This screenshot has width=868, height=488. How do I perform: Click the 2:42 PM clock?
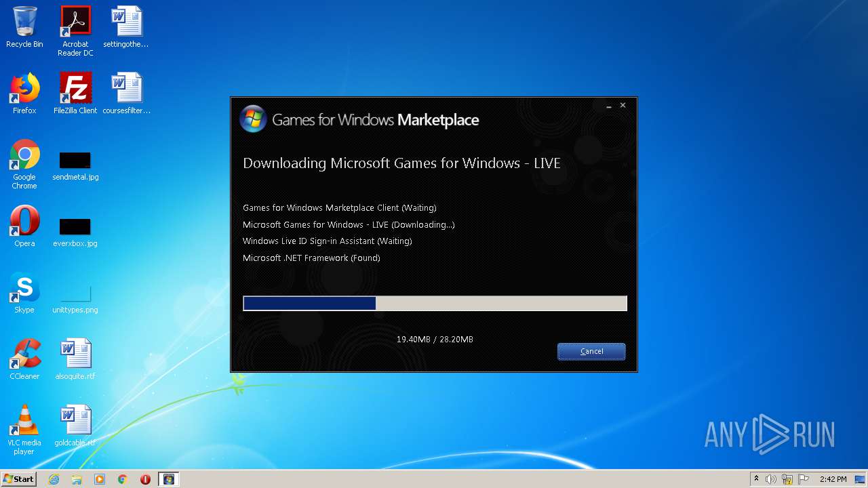(833, 479)
